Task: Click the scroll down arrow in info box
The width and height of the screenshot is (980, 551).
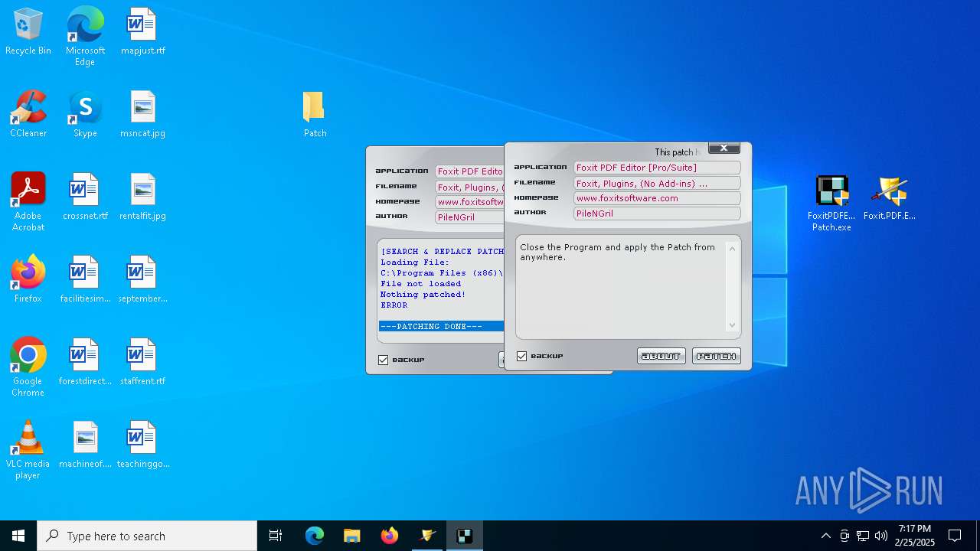Action: [732, 325]
